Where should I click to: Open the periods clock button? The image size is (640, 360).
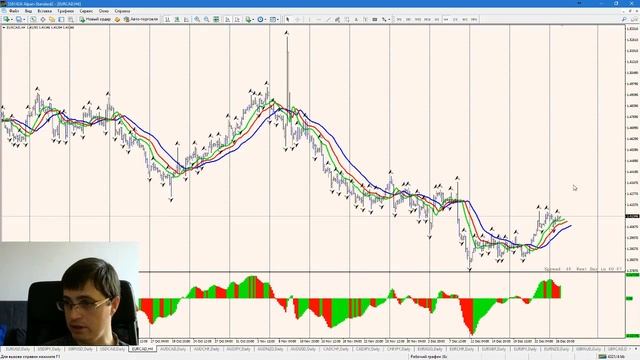click(x=260, y=19)
